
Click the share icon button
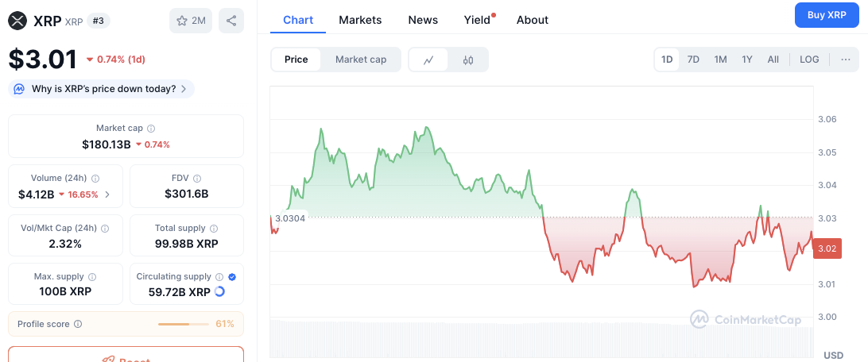click(x=231, y=21)
